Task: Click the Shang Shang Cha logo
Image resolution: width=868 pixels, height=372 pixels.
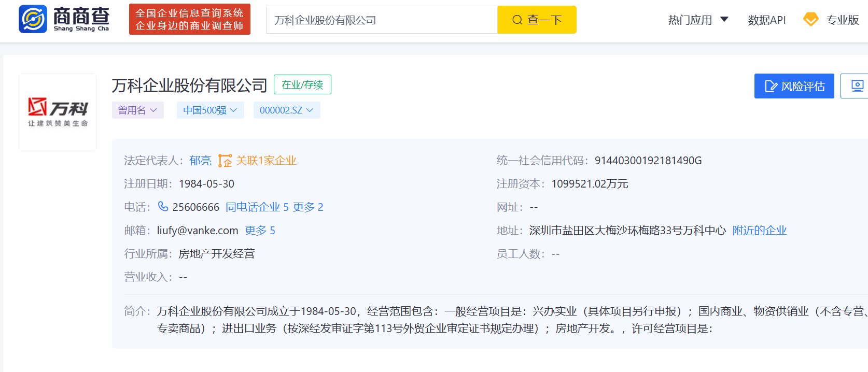Action: (64, 19)
